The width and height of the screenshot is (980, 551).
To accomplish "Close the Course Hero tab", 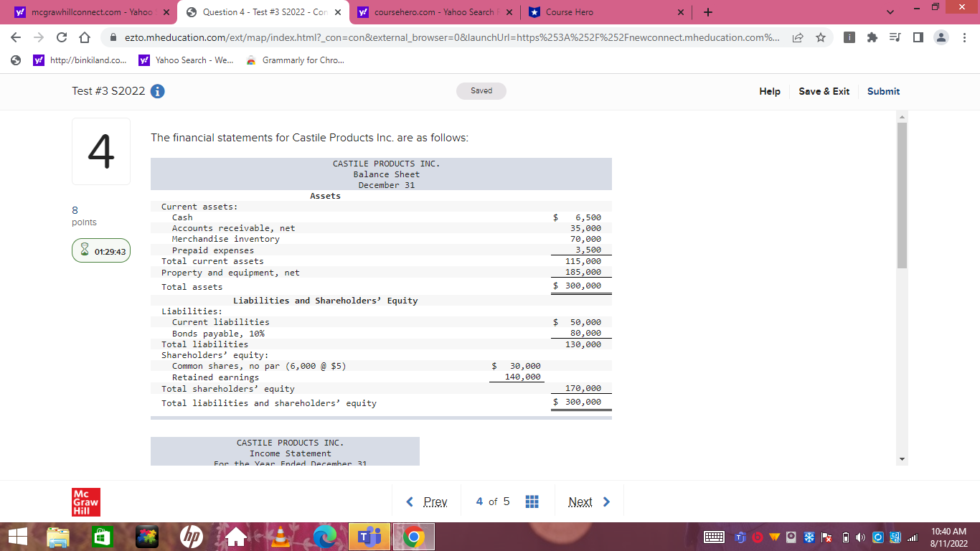I will click(681, 12).
